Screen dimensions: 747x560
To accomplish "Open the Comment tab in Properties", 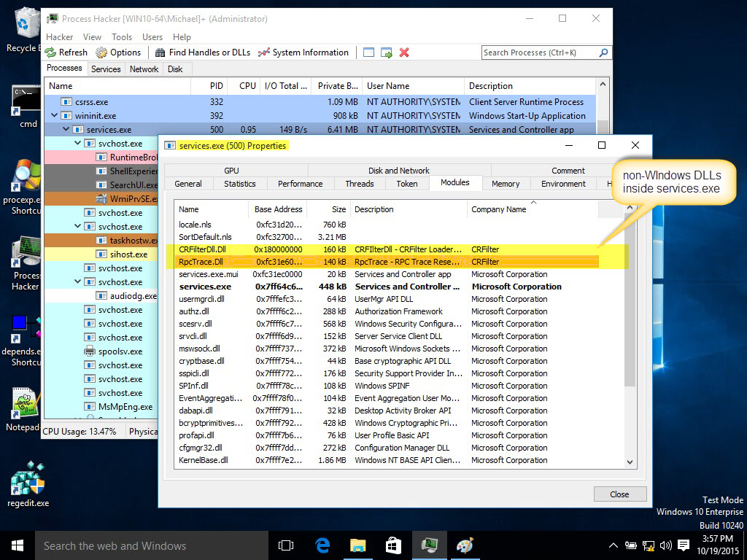I will click(x=568, y=171).
